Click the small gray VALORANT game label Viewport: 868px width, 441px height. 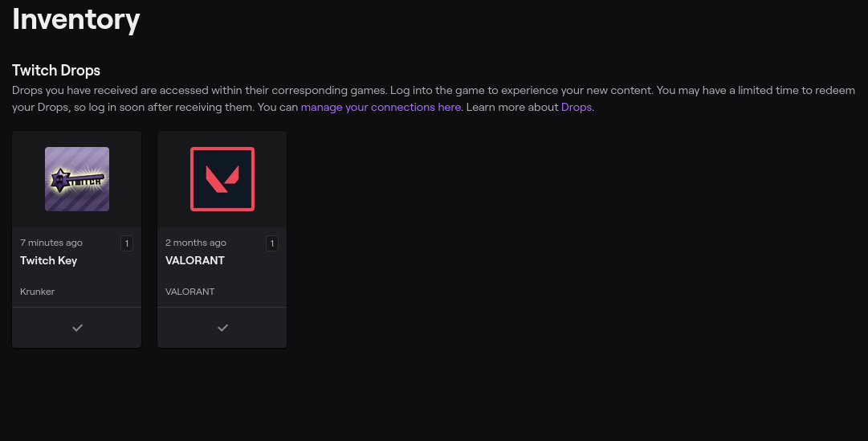click(190, 292)
